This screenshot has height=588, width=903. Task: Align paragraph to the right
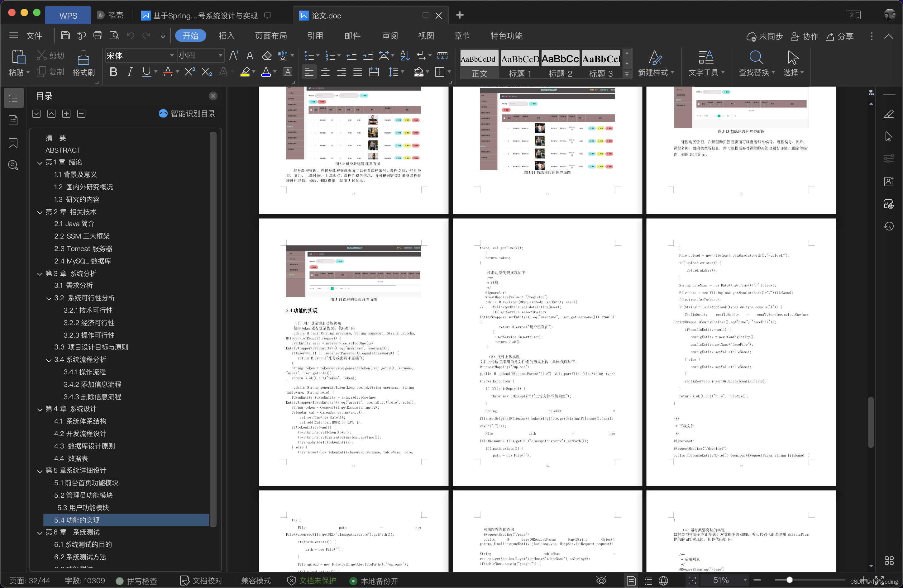[x=342, y=72]
